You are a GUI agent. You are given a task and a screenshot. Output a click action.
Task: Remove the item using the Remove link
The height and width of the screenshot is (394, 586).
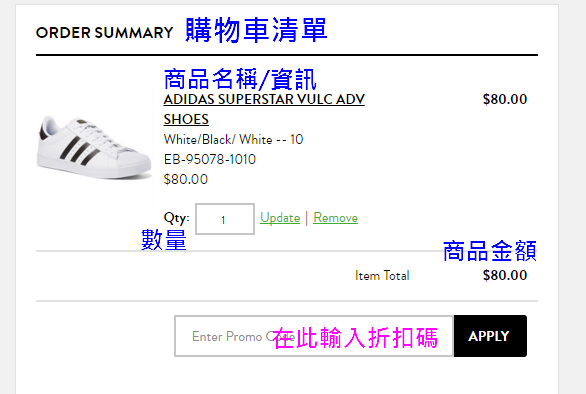336,218
